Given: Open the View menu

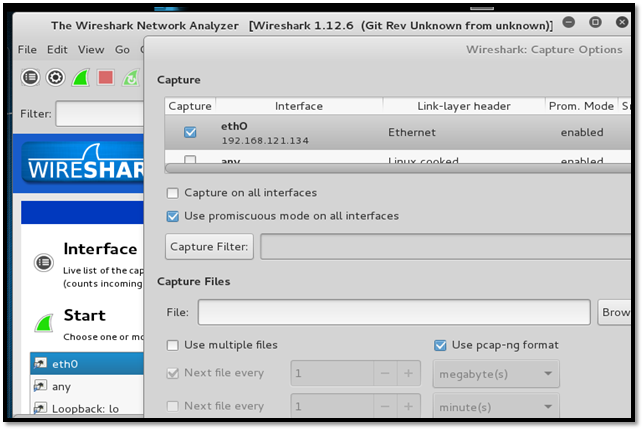Looking at the screenshot, I should point(91,49).
